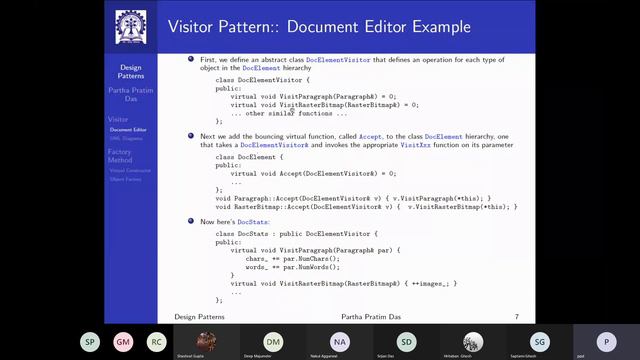640x360 pixels.
Task: Click the Paragraph::Accept definition line
Action: coord(353,198)
